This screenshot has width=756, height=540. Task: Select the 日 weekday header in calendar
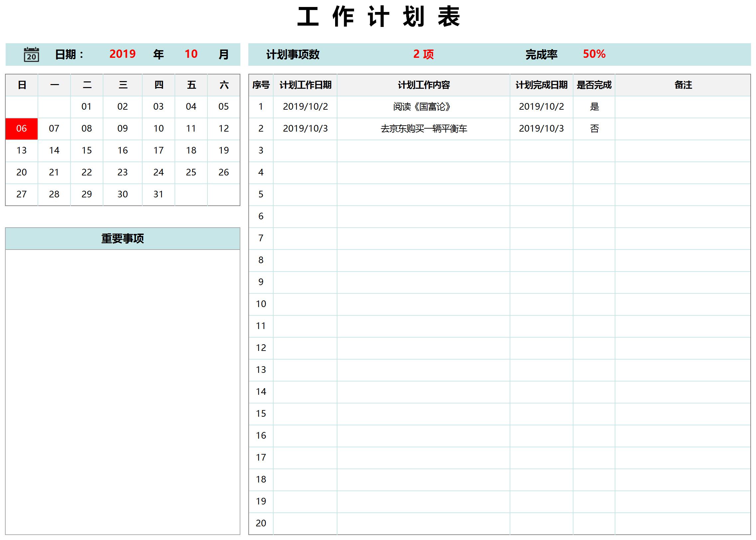point(21,85)
